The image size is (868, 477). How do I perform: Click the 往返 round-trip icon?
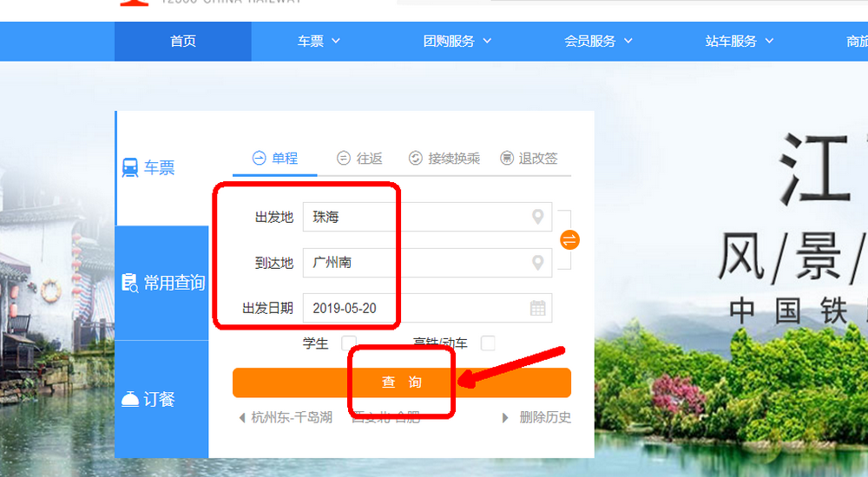click(x=344, y=158)
